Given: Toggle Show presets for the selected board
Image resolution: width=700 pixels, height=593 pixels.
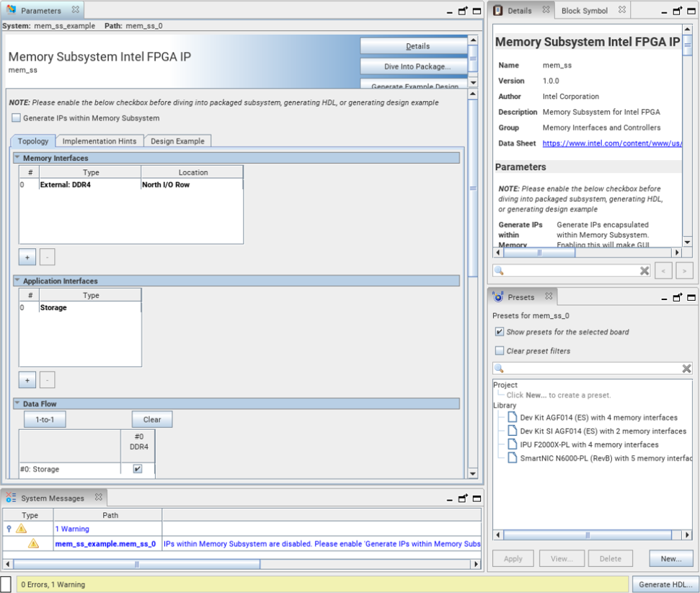Looking at the screenshot, I should click(x=500, y=332).
